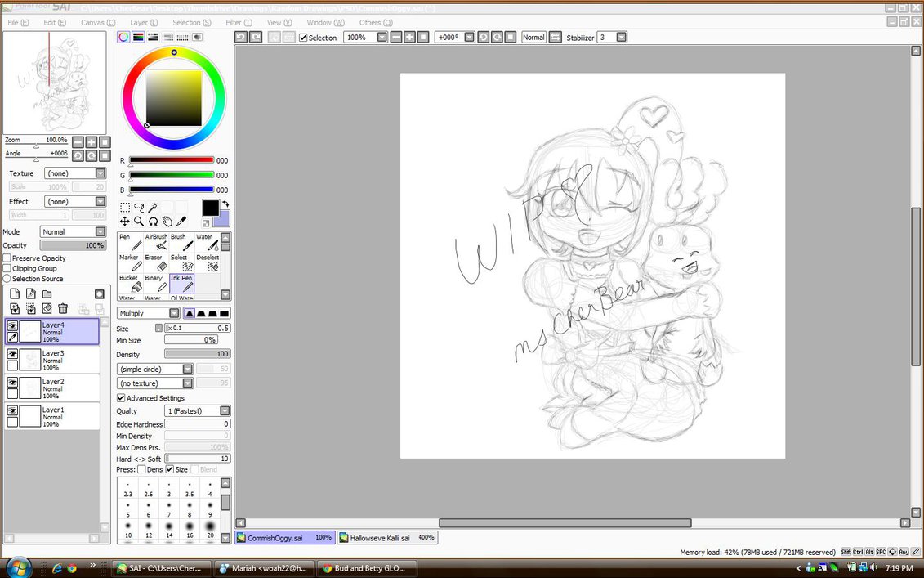The image size is (924, 578).
Task: Click the undo arrow in the toolbar
Action: coord(240,37)
